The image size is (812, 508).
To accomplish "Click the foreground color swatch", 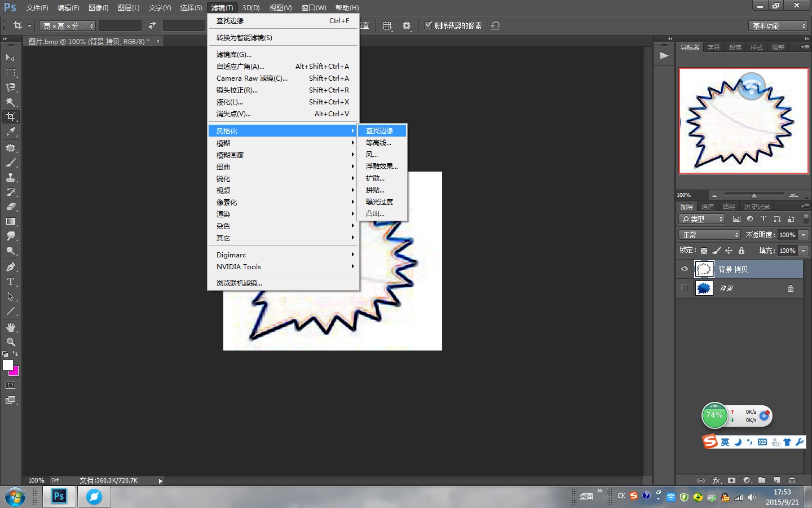I will [x=7, y=365].
